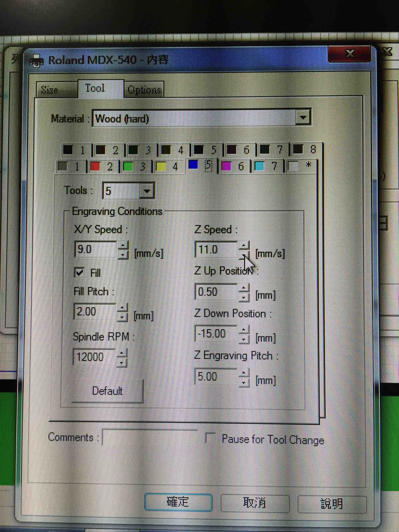This screenshot has width=399, height=532.
Task: Click the Z Up Position field
Action: [x=216, y=292]
